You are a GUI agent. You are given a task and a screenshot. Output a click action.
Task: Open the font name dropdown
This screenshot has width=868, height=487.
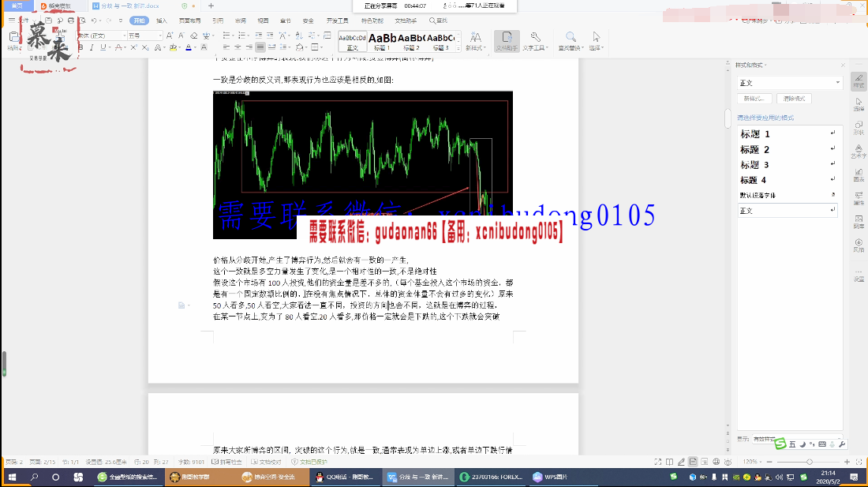(x=123, y=36)
